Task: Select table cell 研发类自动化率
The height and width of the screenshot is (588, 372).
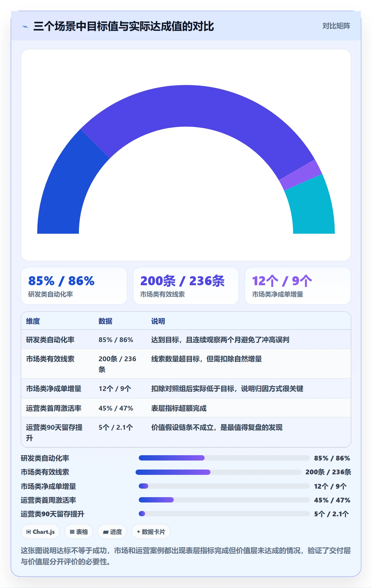Action: (x=50, y=340)
